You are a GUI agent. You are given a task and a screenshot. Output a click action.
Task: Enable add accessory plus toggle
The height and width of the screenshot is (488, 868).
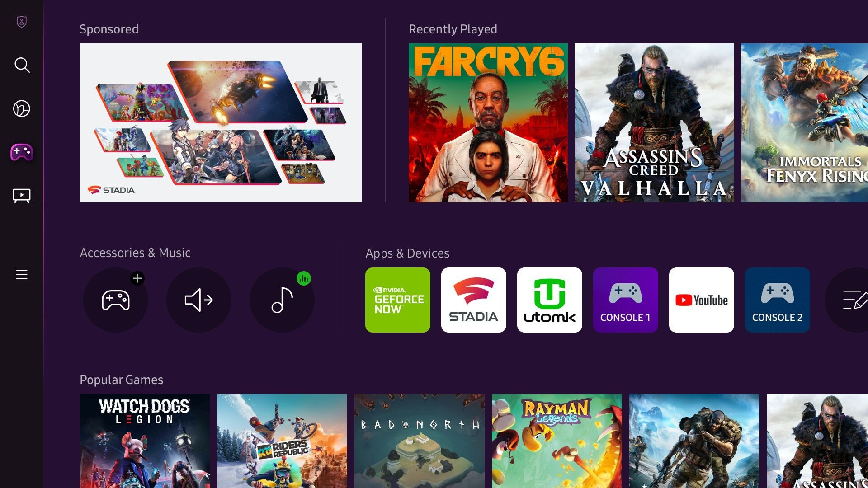click(x=137, y=279)
